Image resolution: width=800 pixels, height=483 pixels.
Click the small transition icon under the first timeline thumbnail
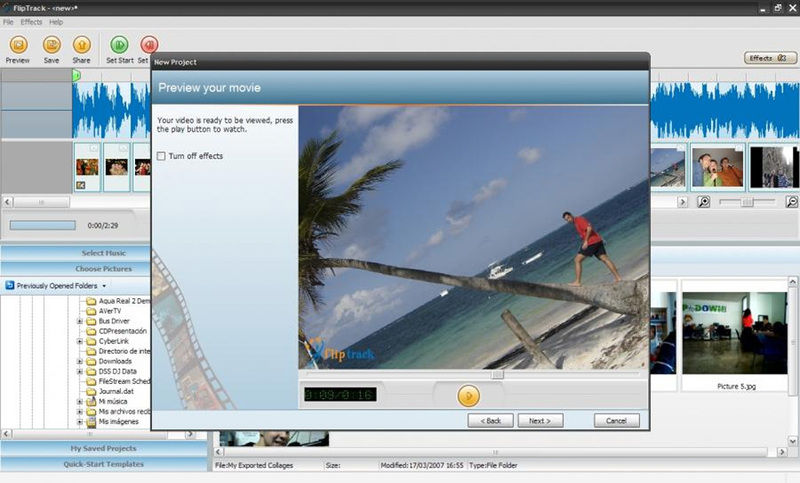[x=81, y=185]
